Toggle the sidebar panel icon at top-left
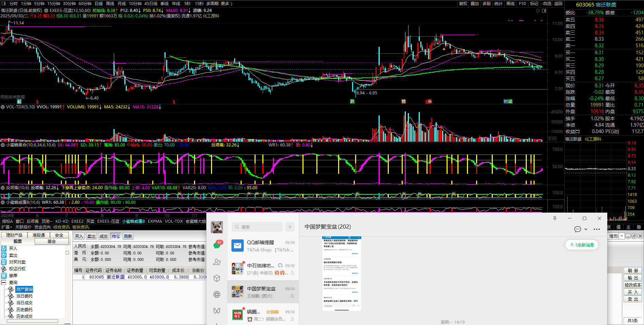Viewport: 644px width, 325px height. point(4,4)
